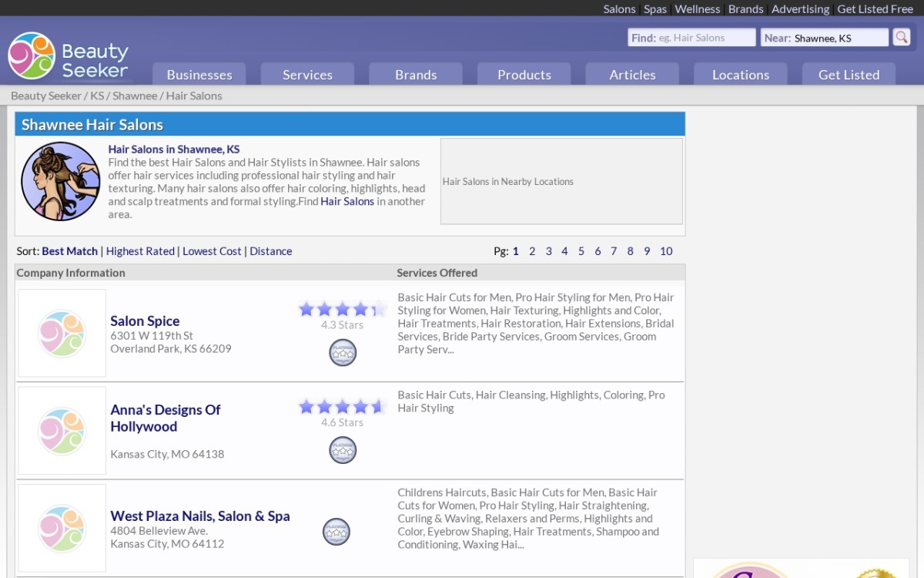Open the Beauty Seeker logo home link
Screen dimensions: 924x578
click(69, 56)
